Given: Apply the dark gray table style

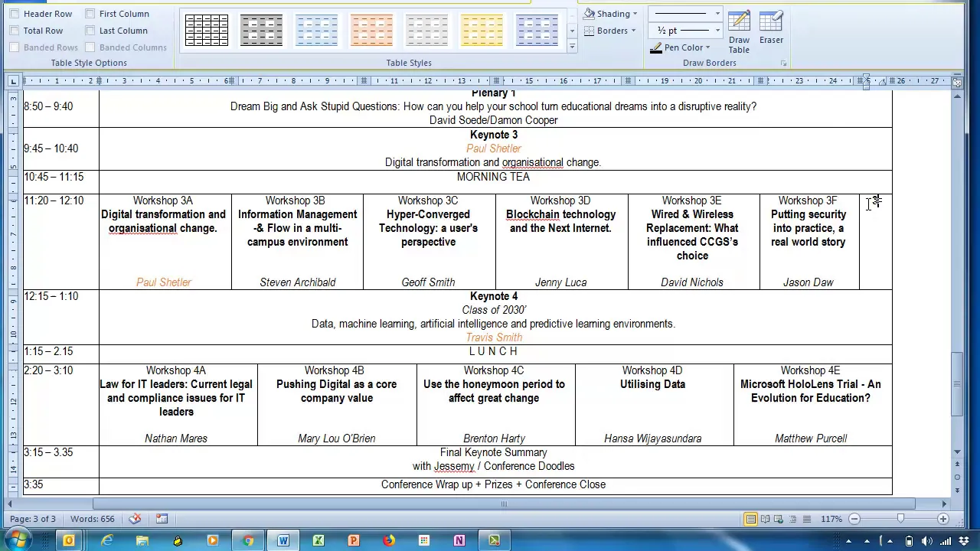Looking at the screenshot, I should click(262, 31).
